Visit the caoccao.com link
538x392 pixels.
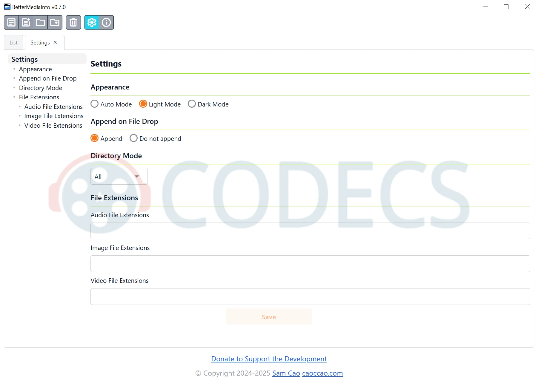(x=322, y=373)
